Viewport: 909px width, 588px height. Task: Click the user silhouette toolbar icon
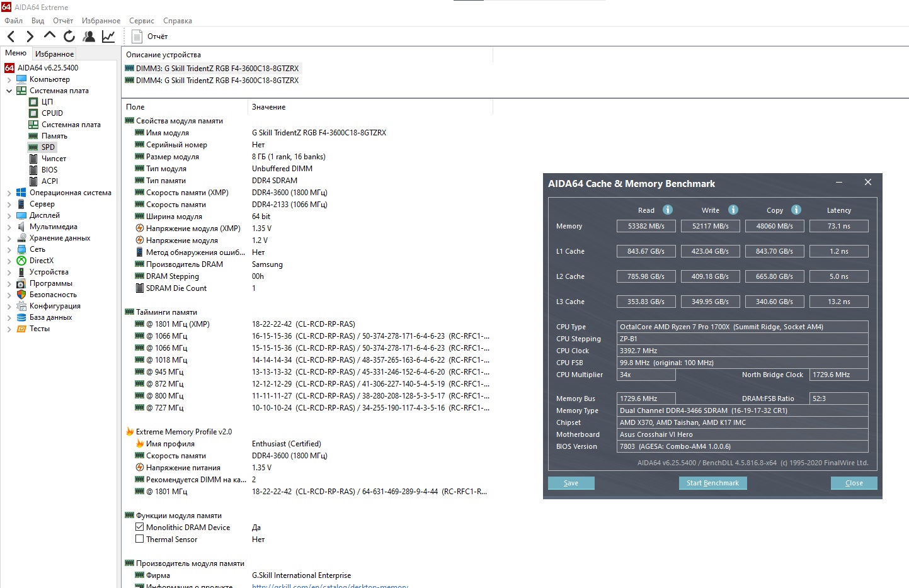tap(89, 37)
